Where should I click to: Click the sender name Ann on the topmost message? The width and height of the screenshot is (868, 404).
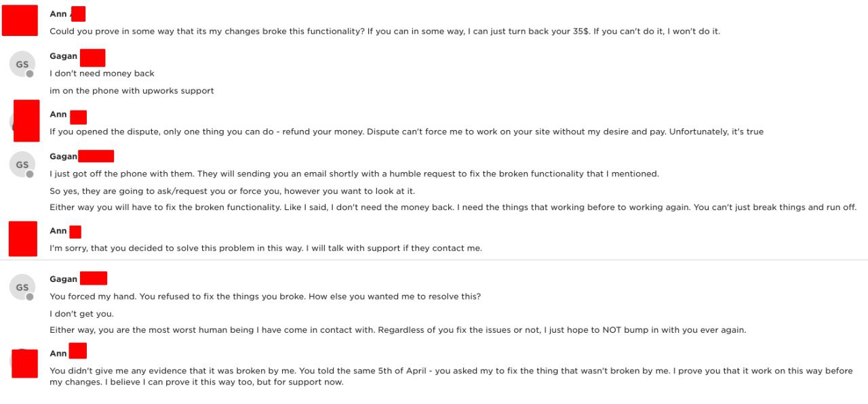click(x=58, y=14)
